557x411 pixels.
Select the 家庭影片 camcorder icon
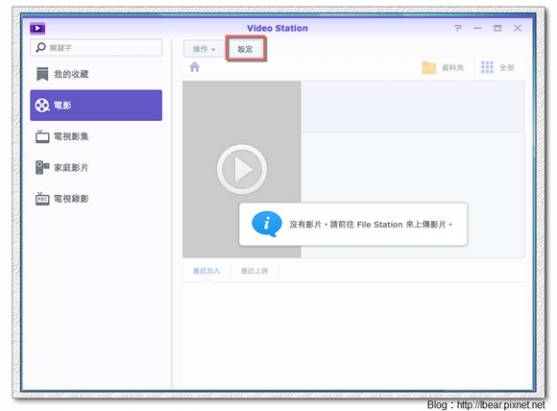point(42,167)
